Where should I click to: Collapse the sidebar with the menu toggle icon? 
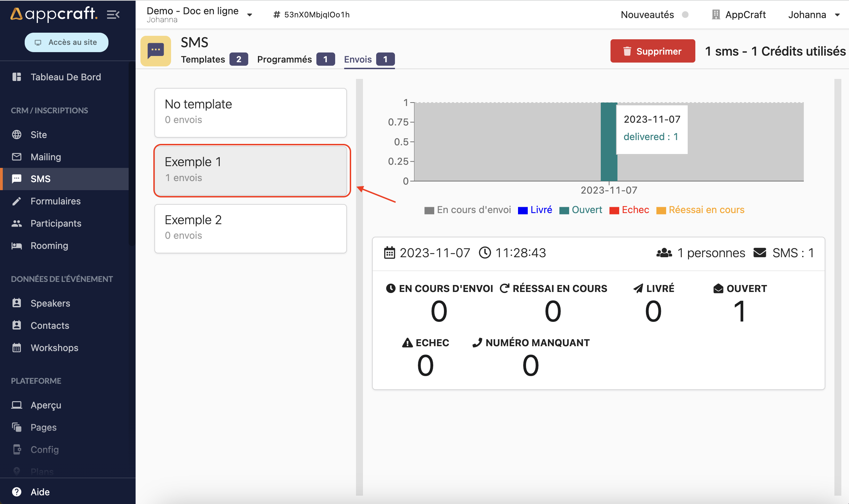coord(113,15)
